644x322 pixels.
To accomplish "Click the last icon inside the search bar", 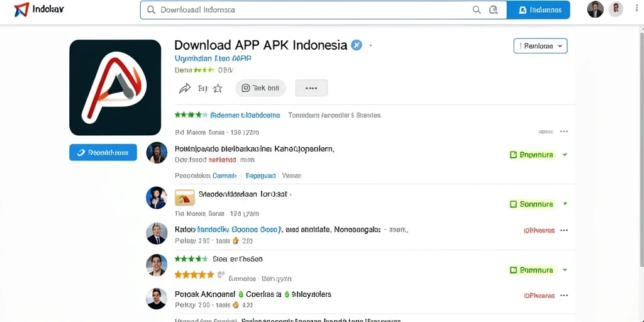I will tap(493, 10).
